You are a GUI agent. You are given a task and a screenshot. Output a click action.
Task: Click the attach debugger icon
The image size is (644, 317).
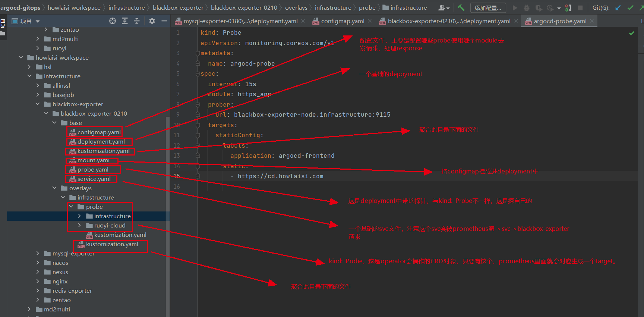tap(568, 7)
